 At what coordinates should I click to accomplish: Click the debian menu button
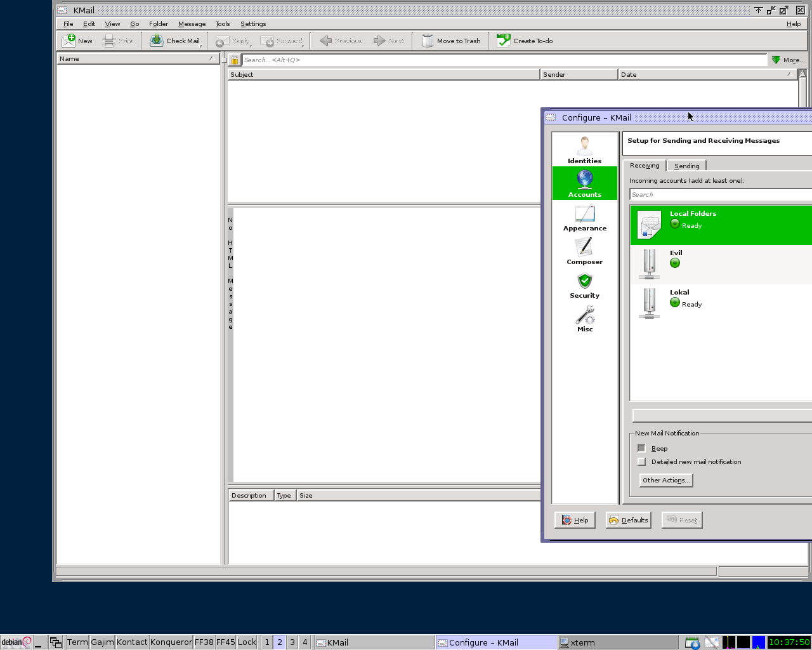[x=16, y=642]
